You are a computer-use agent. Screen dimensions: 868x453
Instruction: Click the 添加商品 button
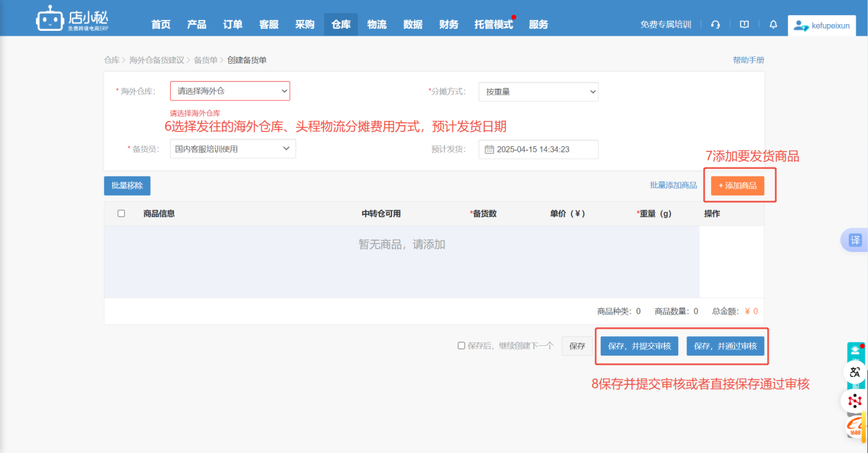click(x=737, y=186)
